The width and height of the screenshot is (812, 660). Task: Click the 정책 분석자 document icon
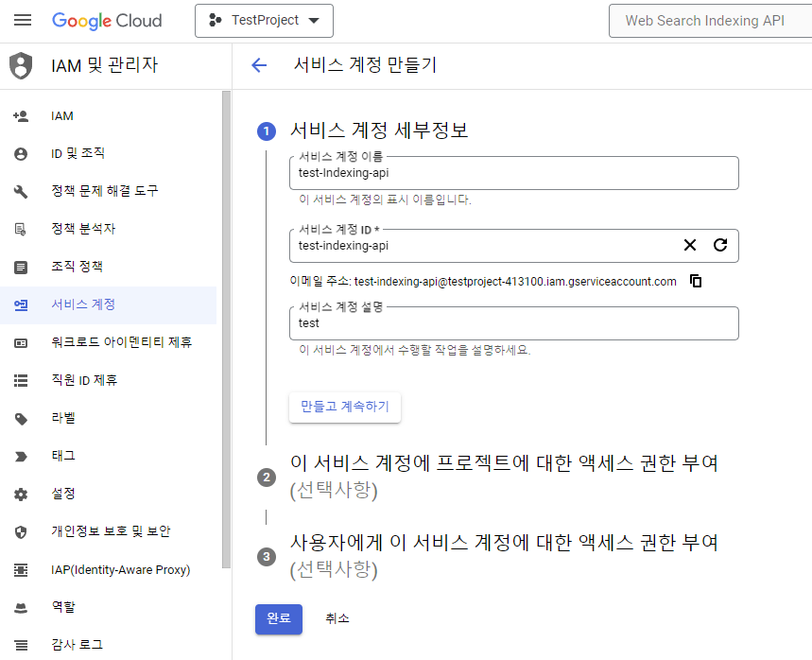[x=21, y=229]
